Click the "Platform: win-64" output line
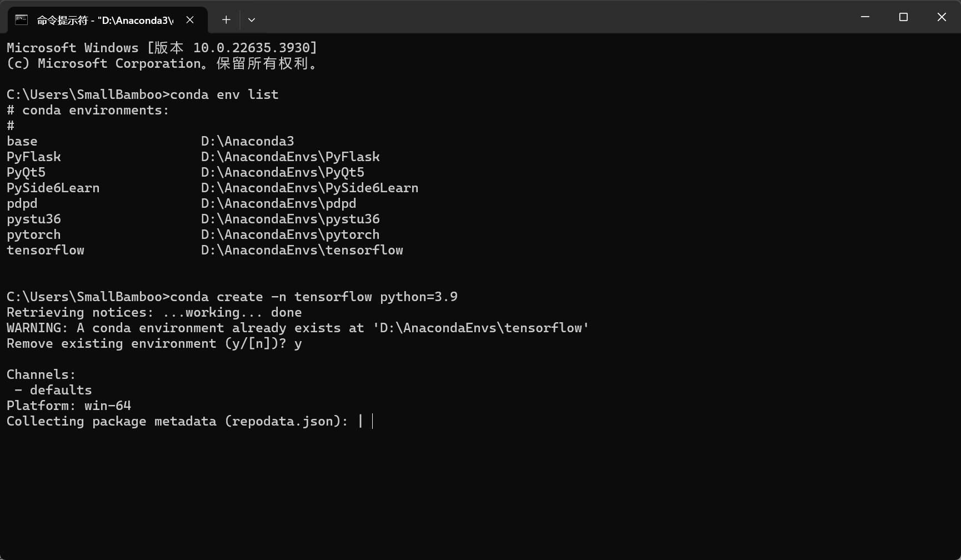The image size is (961, 560). pos(69,406)
